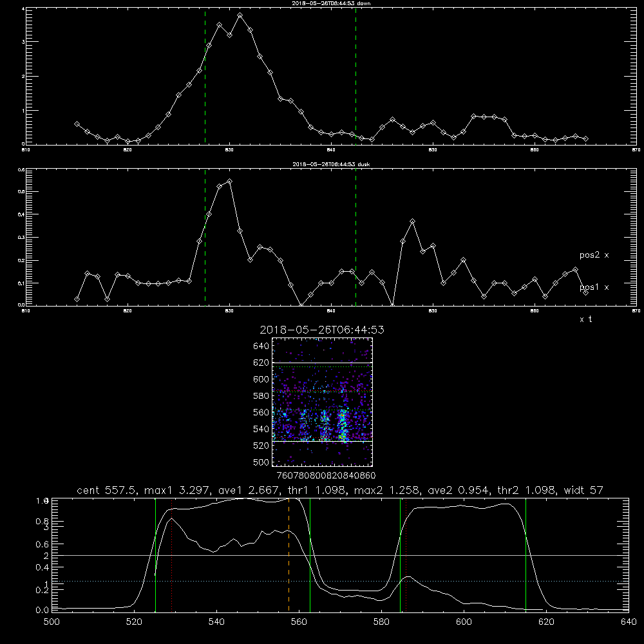Click the orange dashed centre line in bottom plot
Screen dimensions: 644x644
tap(289, 555)
